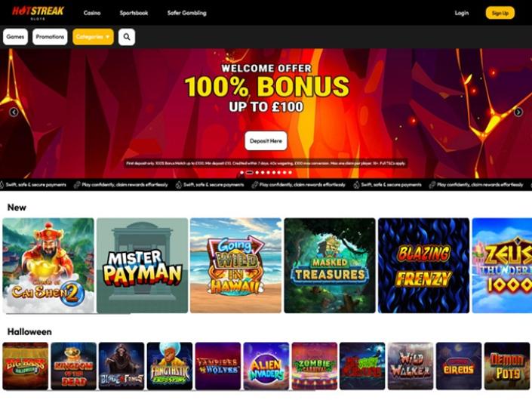Open the Mister Payman game tile

pyautogui.click(x=142, y=266)
